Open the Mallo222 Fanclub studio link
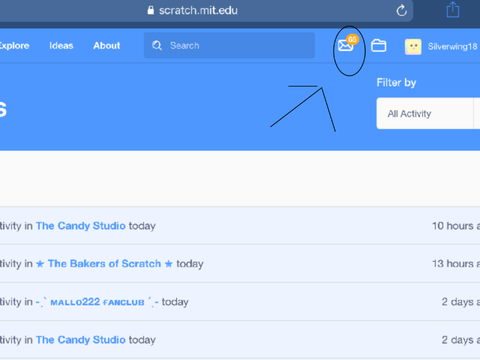The width and height of the screenshot is (480, 360). (97, 302)
